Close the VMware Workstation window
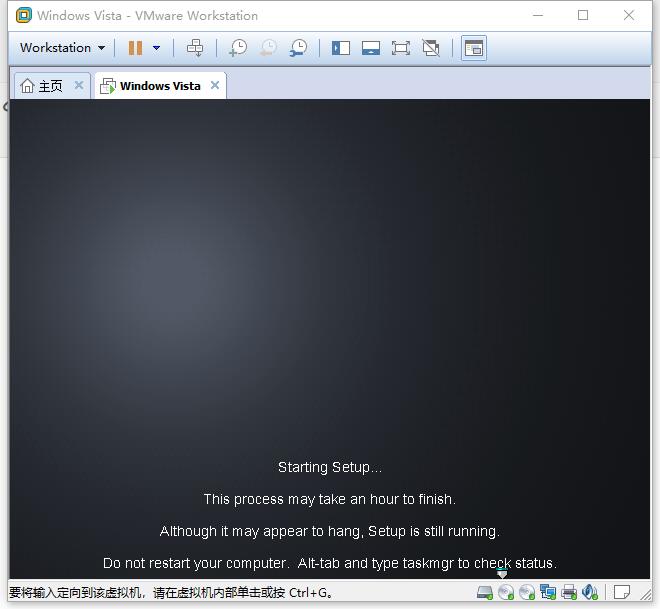 pos(629,15)
